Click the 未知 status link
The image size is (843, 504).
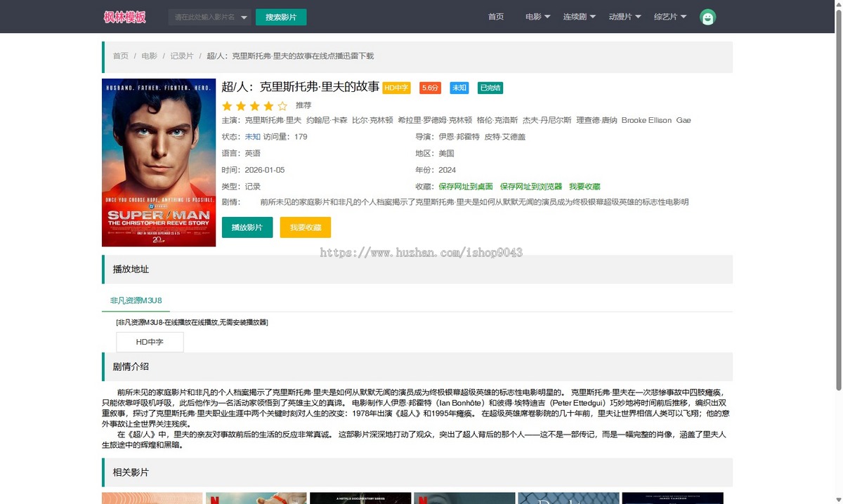tap(252, 137)
